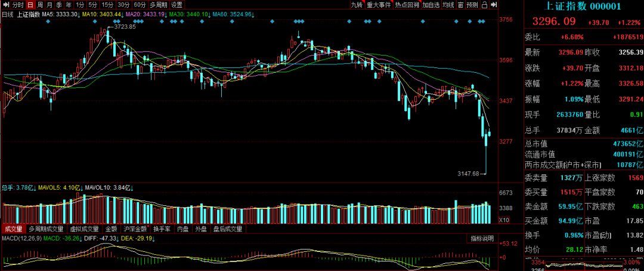The image size is (644, 271).
Task: Switch to the 60分 minute chart
Action: tap(140, 5)
